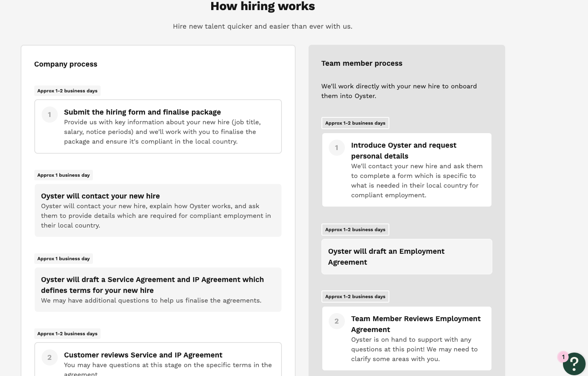
Task: Click the Approx 1-2 business days badge in Team member column
Action: tap(355, 123)
